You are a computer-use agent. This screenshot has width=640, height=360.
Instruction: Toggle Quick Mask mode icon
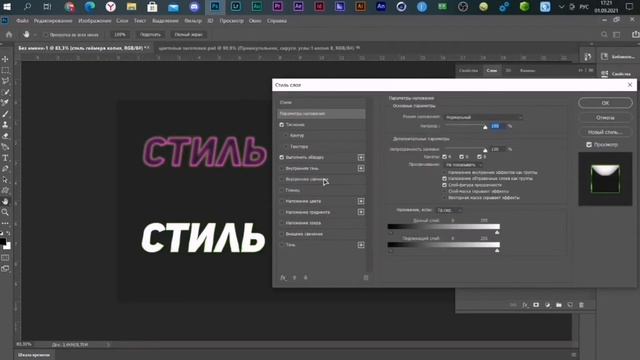click(x=5, y=258)
